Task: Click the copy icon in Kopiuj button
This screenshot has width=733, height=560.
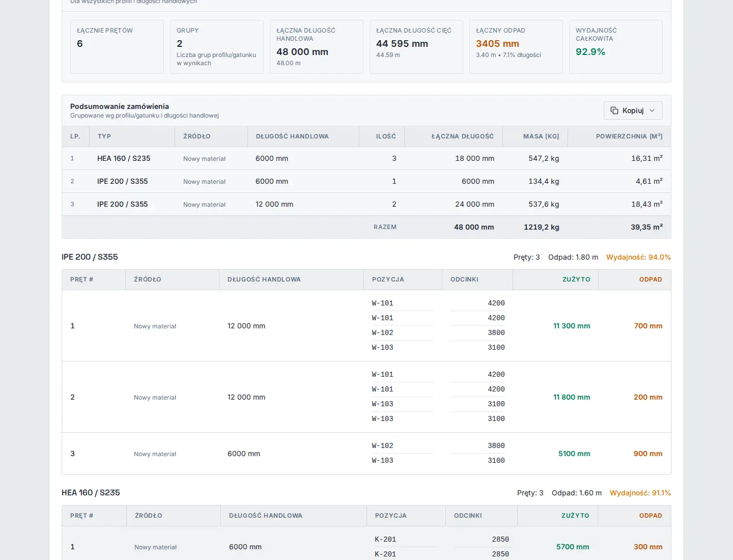Action: pyautogui.click(x=614, y=110)
